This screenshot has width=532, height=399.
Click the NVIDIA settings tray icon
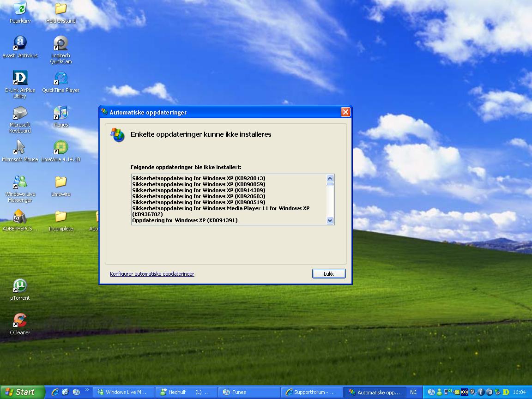coord(456,392)
